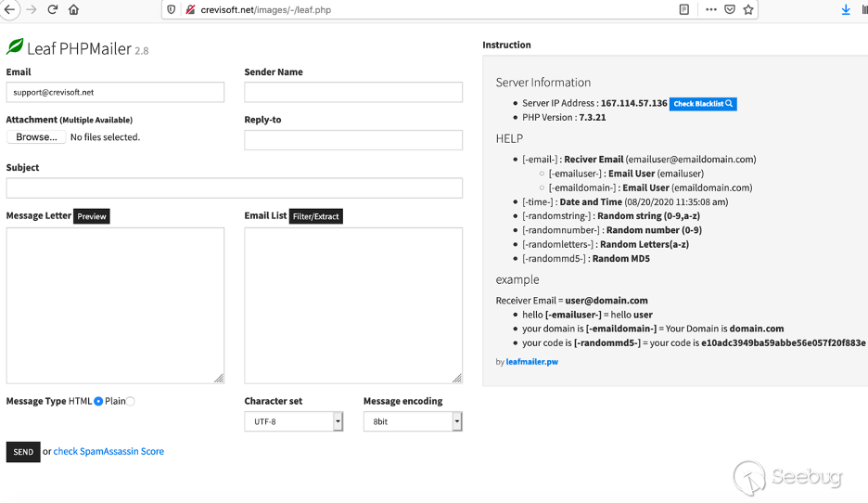
Task: Open check SpamAssassin Score link
Action: point(108,451)
